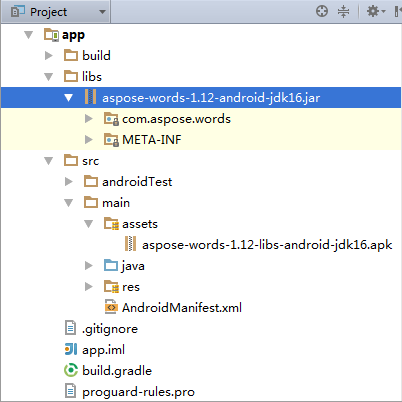Screen dimensions: 402x402
Task: Click the collapse all toolbar icon
Action: [343, 11]
